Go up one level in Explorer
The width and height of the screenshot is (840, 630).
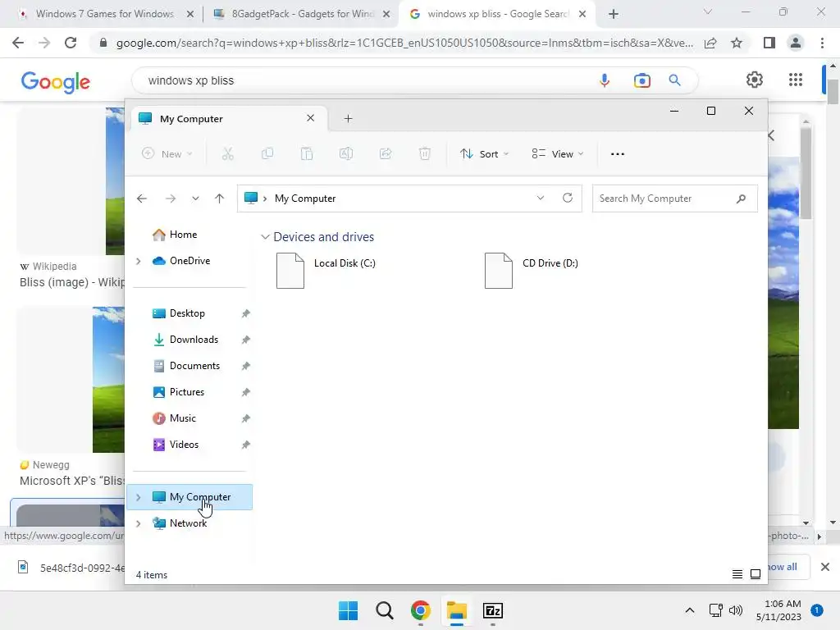tap(219, 199)
